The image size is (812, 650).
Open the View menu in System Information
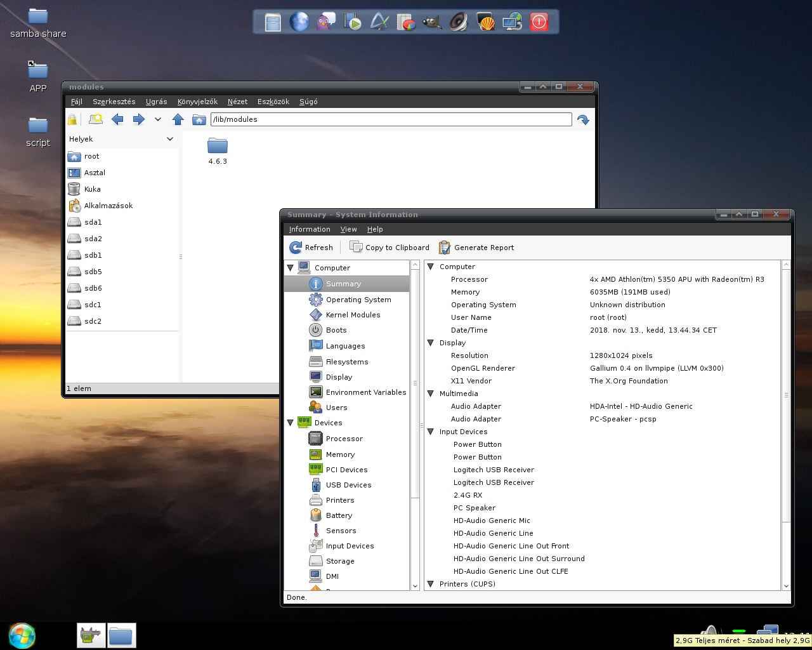(349, 229)
